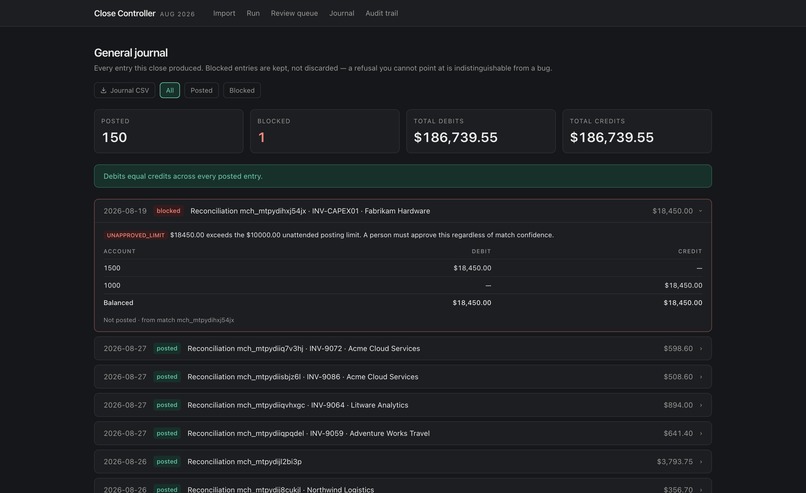Click the $598.60 amount

(x=678, y=349)
